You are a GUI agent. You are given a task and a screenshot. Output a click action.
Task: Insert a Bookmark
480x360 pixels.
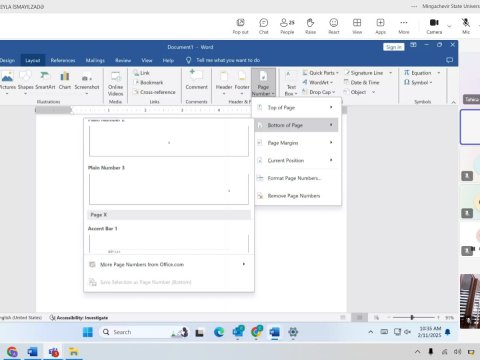tap(148, 82)
